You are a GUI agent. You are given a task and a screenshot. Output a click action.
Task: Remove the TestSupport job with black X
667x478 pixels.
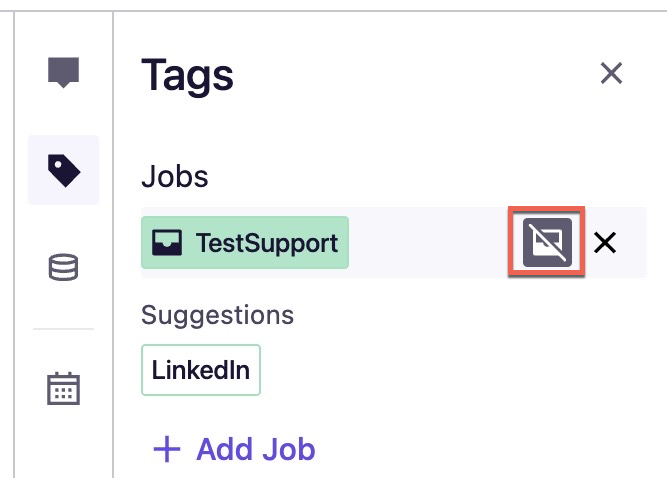point(605,243)
